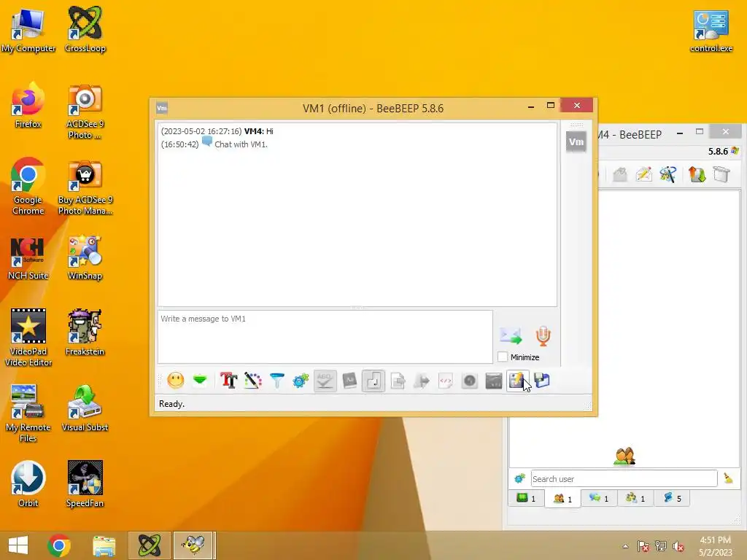Click the VM4: Hi message line
Screen dimensions: 747x560
217,131
